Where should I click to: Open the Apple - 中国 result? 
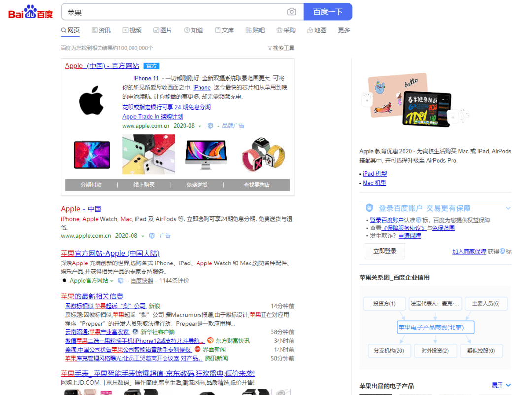click(x=81, y=209)
